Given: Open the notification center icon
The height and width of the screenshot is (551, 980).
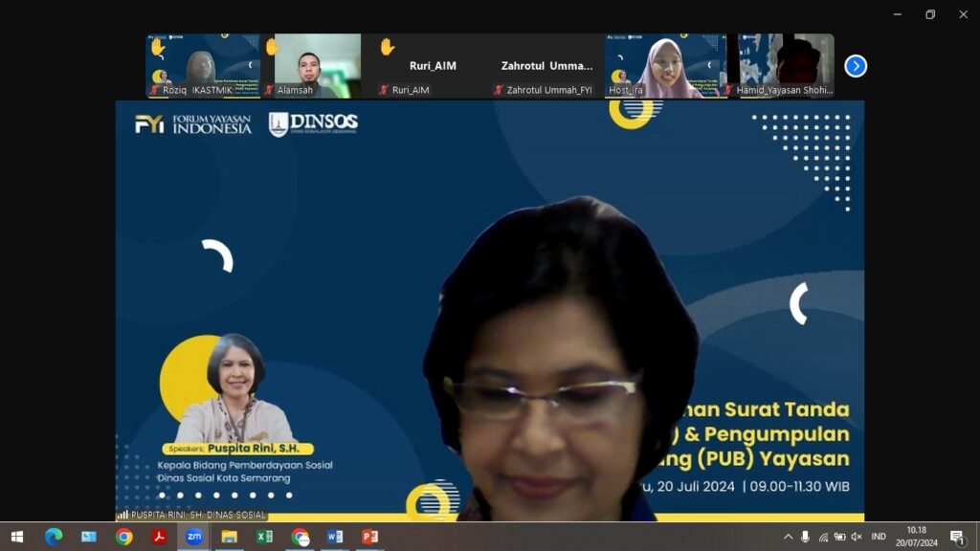Looking at the screenshot, I should pos(957,537).
